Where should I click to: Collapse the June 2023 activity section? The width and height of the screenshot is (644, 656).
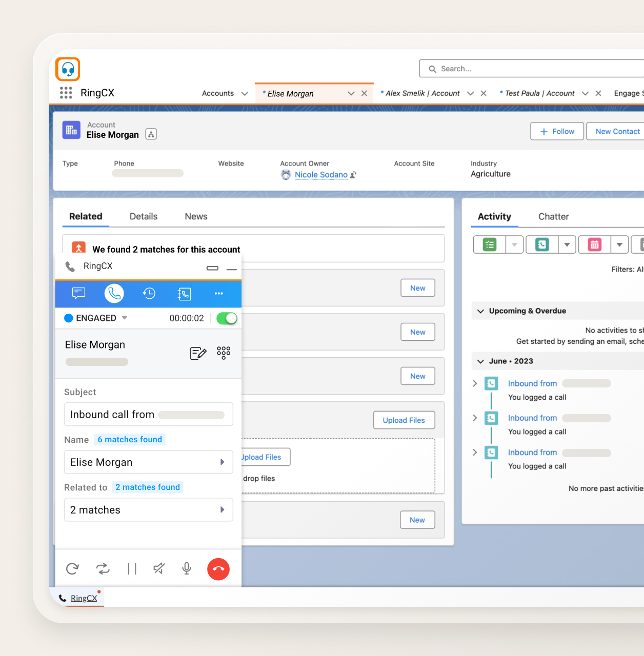480,361
